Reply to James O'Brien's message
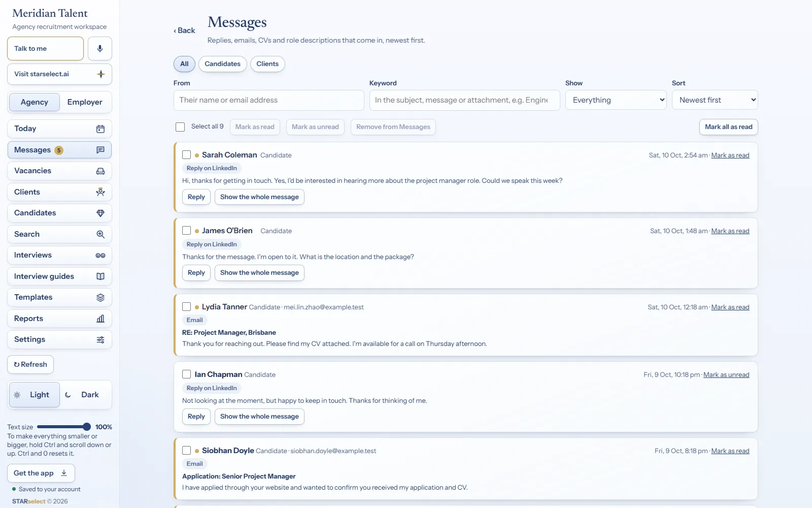 click(x=196, y=273)
